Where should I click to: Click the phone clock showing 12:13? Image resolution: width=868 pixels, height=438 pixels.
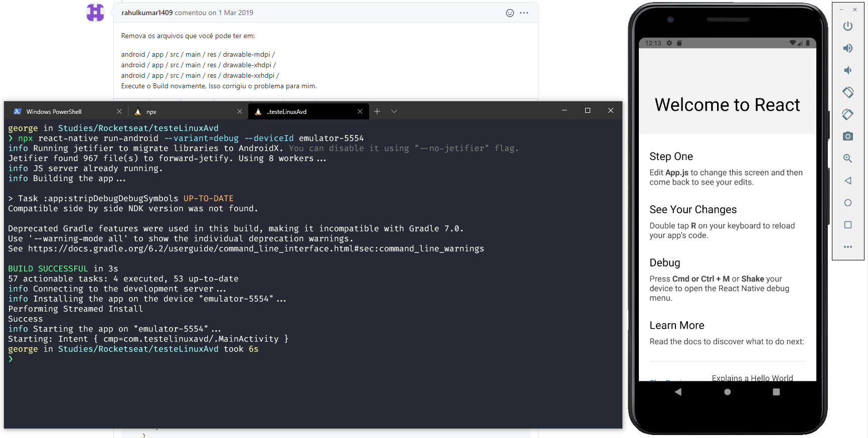click(653, 43)
